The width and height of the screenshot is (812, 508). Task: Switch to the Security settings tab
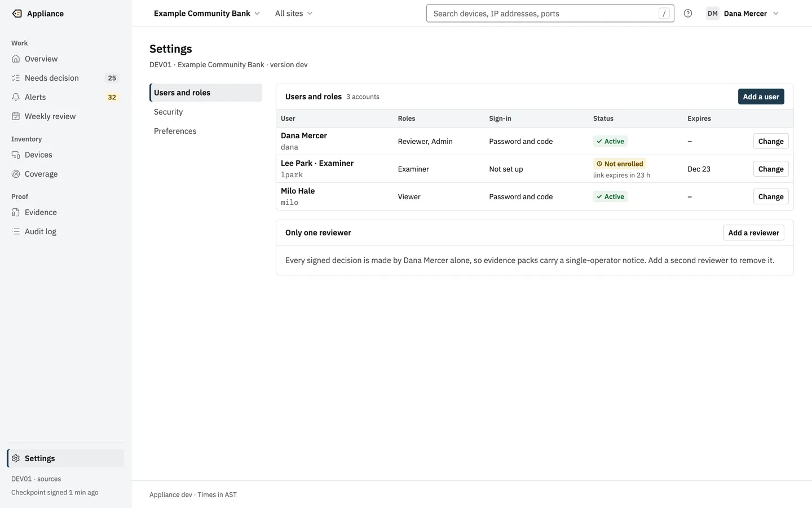[x=206, y=112]
